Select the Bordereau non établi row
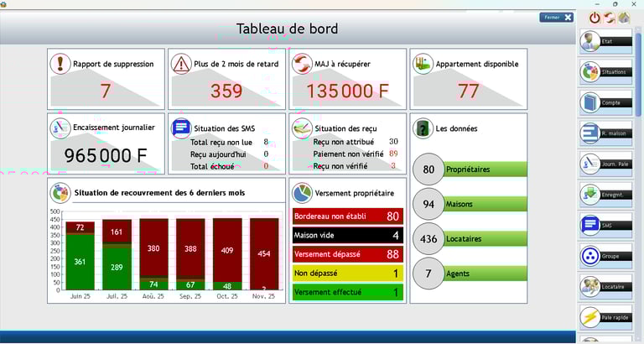 coord(347,216)
